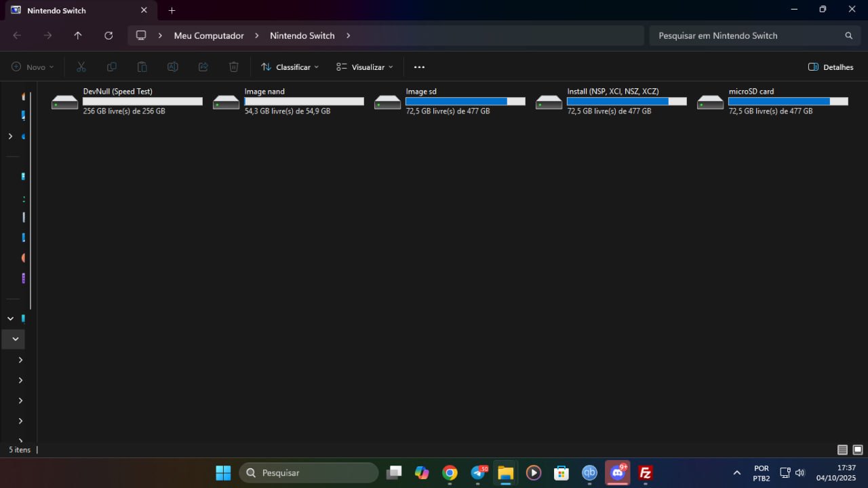Open volume settings in system tray

(x=800, y=472)
